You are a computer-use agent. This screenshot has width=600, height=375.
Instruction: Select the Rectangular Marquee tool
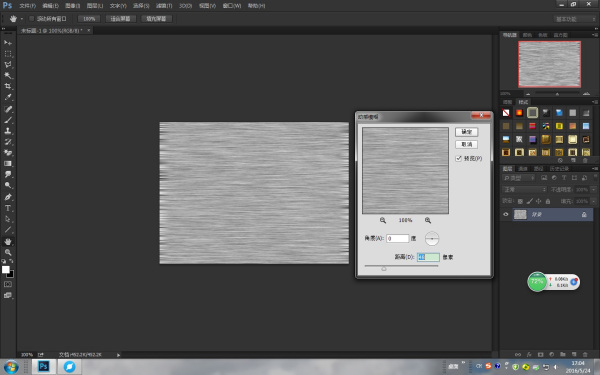tap(8, 54)
